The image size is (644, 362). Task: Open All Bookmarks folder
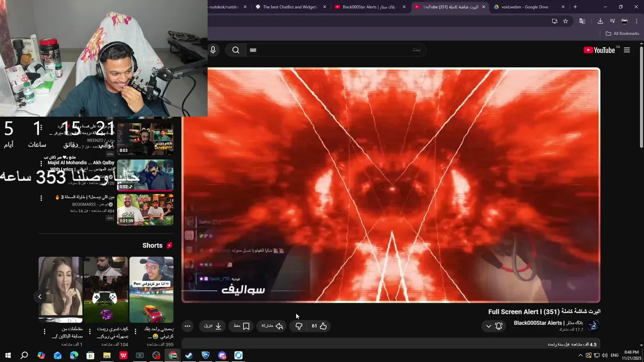pos(622,34)
